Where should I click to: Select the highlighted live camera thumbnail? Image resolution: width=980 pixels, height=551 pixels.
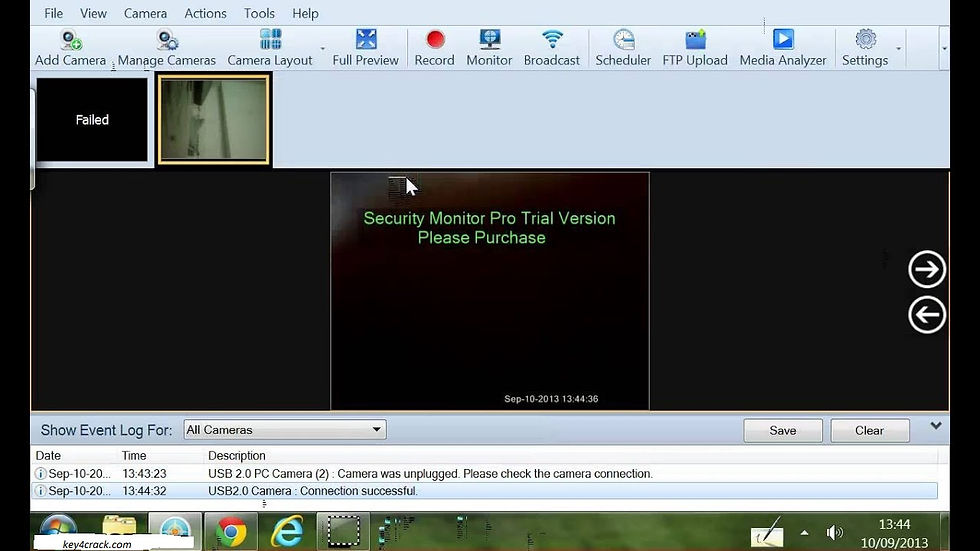pyautogui.click(x=214, y=119)
